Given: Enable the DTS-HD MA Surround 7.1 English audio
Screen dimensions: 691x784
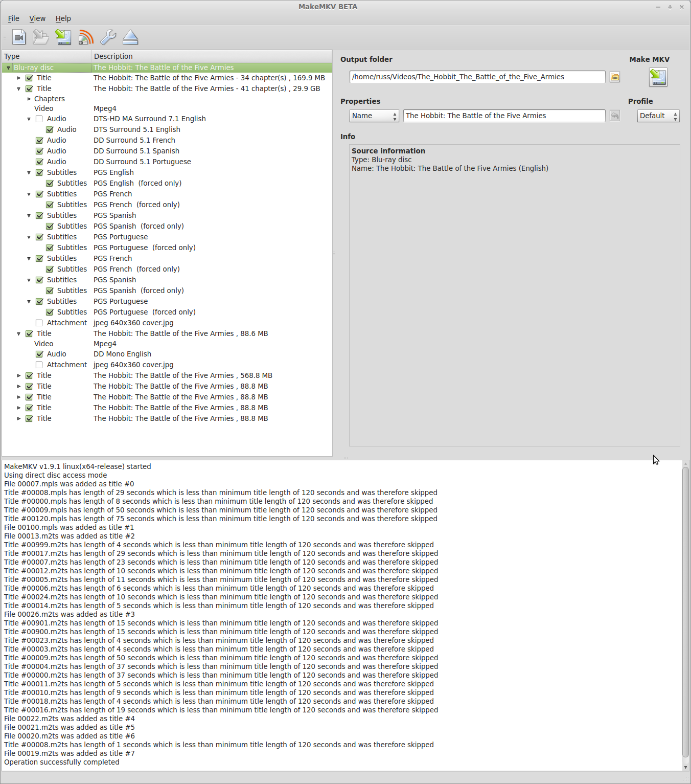Looking at the screenshot, I should 39,119.
